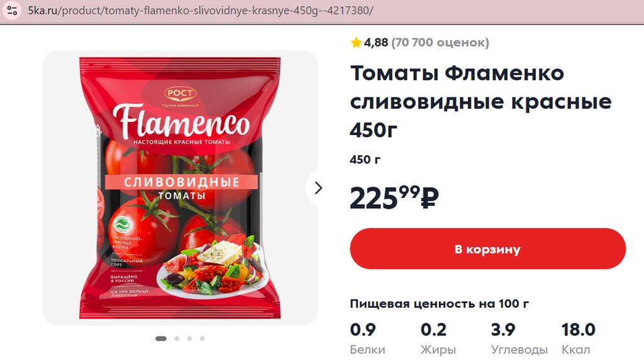644x360 pixels.
Task: Click the product title Томаты Фламенко
Action: pyautogui.click(x=457, y=74)
